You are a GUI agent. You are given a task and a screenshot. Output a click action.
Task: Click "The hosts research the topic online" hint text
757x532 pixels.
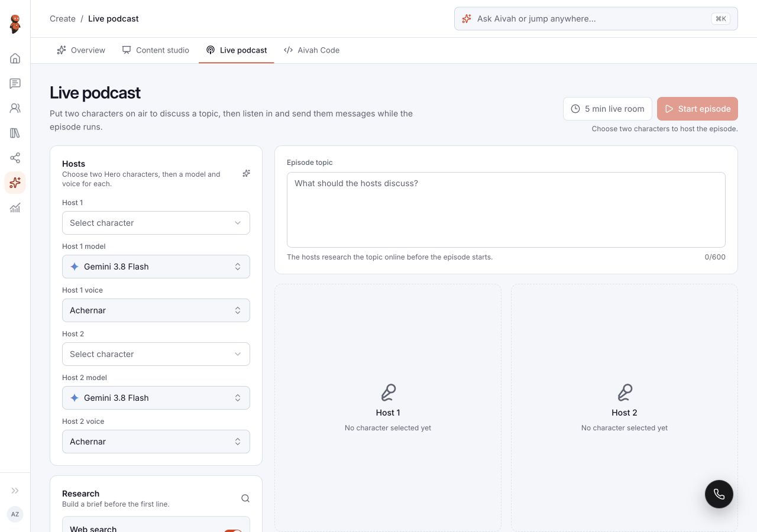pyautogui.click(x=390, y=257)
